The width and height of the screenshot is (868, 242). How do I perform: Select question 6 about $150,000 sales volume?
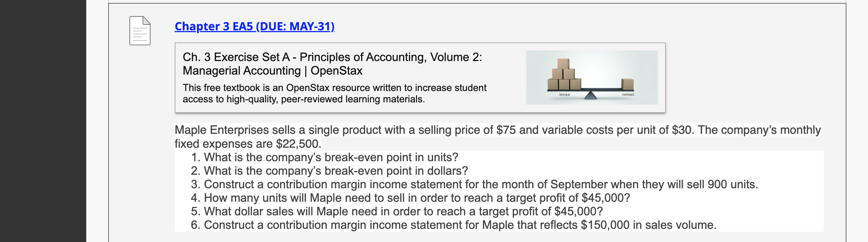click(x=460, y=225)
